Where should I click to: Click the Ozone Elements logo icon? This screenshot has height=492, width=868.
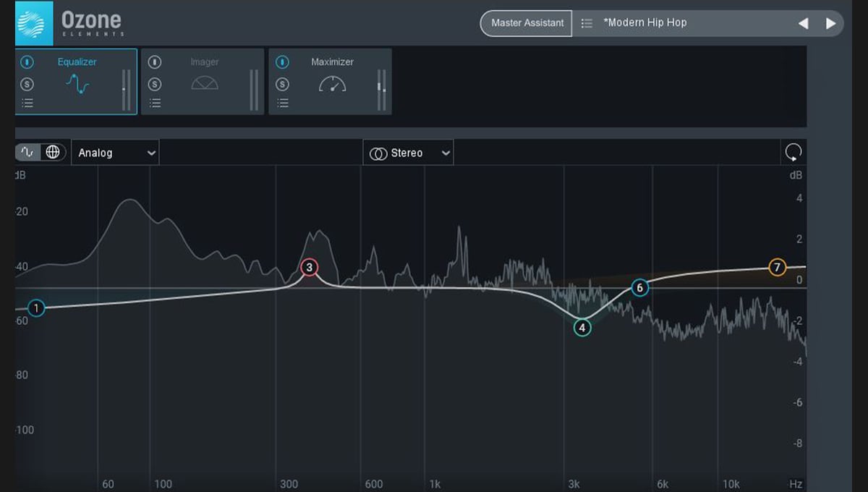[34, 23]
